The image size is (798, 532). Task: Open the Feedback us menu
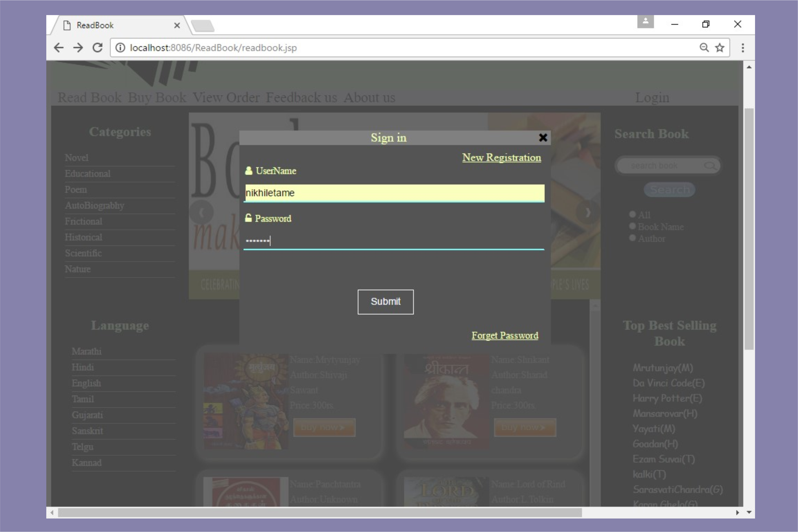301,98
